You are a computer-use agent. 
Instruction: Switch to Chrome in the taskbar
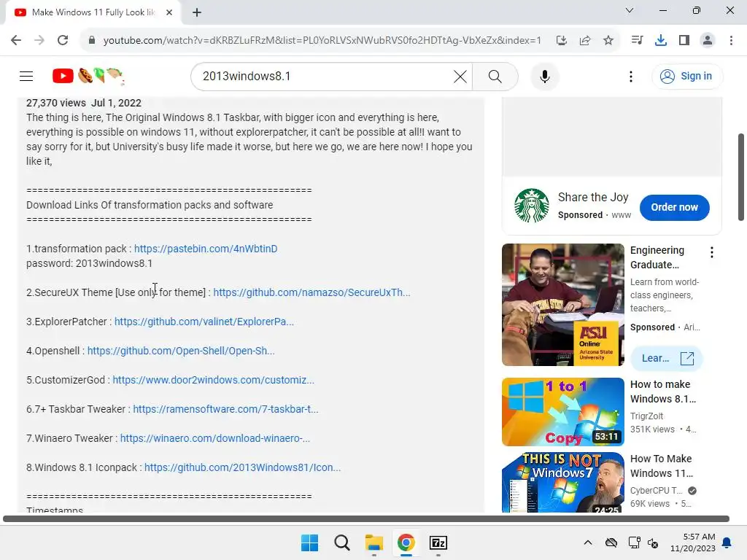pos(406,542)
